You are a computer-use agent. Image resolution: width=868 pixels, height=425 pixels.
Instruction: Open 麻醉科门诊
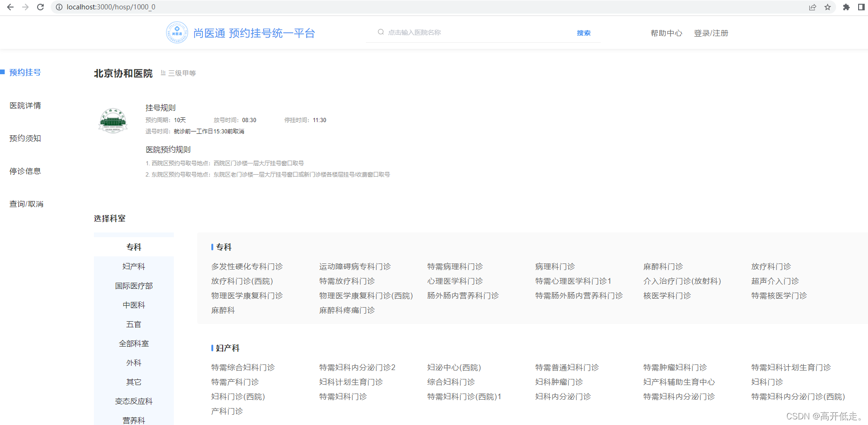click(x=663, y=266)
